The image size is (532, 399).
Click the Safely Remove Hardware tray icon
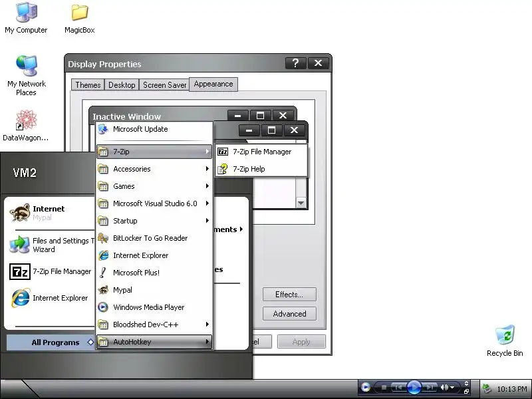pos(487,388)
